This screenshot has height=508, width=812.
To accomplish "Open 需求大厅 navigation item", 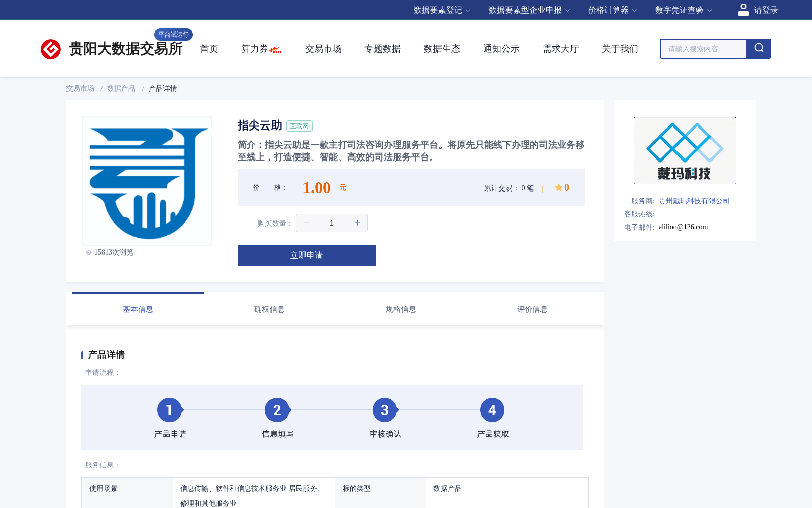I will coord(561,49).
